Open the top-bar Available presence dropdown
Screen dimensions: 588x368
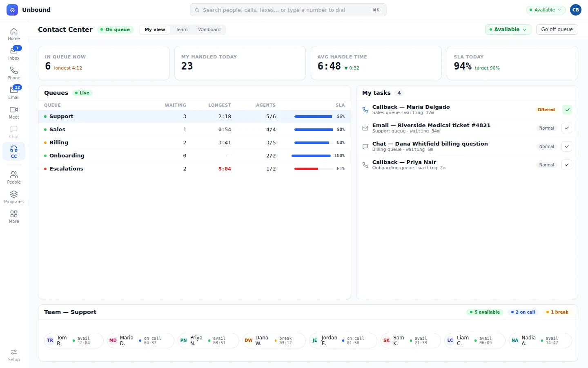[x=546, y=10]
